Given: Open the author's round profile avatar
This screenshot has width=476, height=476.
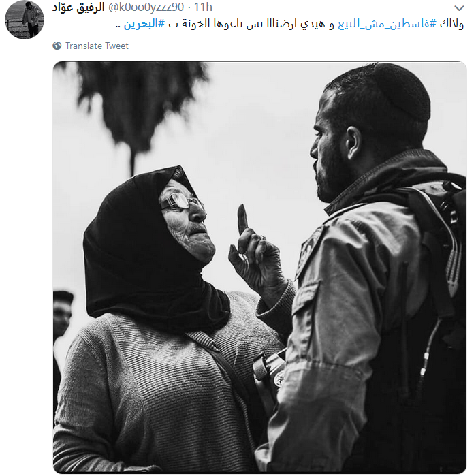Looking at the screenshot, I should (x=25, y=20).
